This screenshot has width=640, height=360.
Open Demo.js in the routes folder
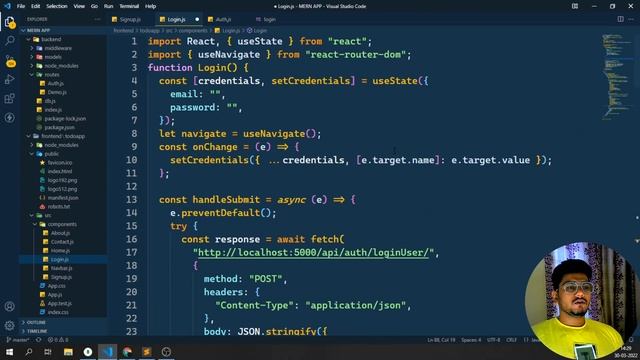click(57, 92)
